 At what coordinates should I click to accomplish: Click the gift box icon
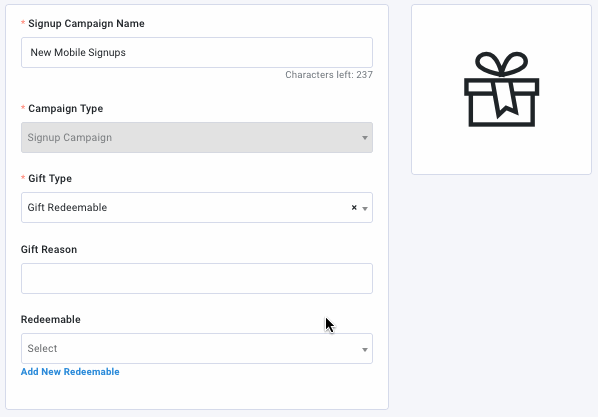pyautogui.click(x=501, y=89)
